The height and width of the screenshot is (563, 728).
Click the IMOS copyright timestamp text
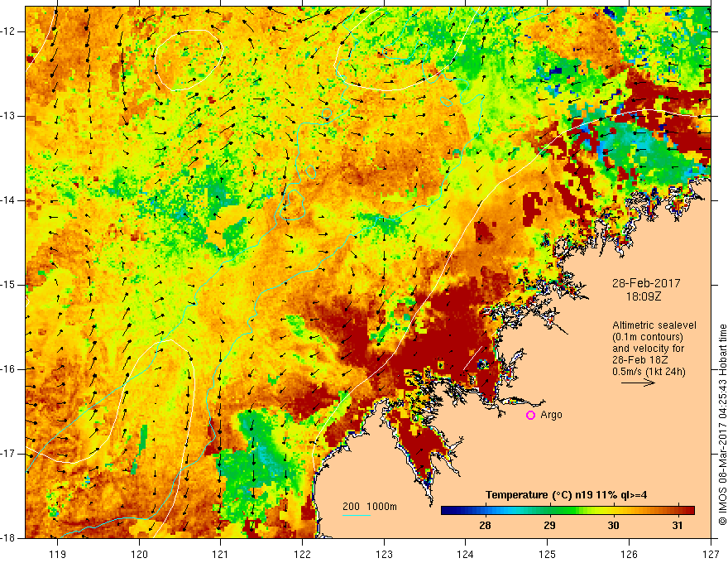[722, 425]
